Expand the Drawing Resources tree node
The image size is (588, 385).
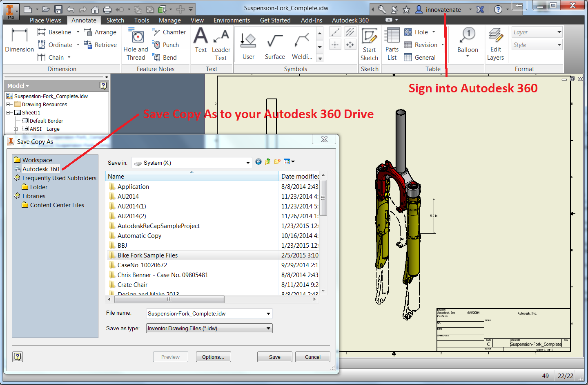click(x=8, y=105)
